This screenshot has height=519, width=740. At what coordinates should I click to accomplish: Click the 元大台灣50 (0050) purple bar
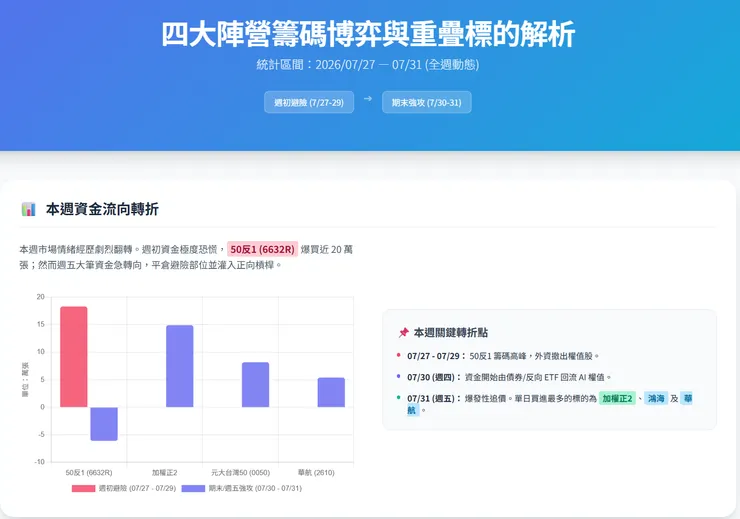255,385
